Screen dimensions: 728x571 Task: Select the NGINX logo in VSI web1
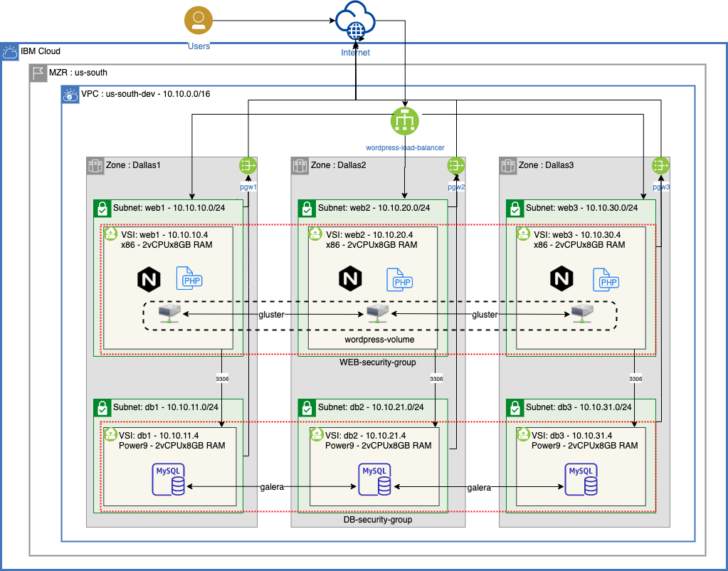[x=149, y=280]
